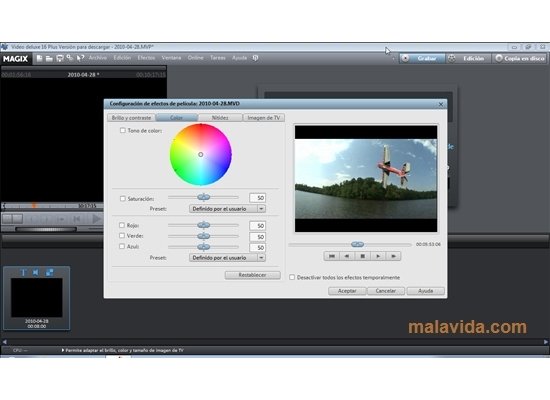Click right arrow of storyboard scrollbar
Image resolution: width=550 pixels, height=400 pixels.
[546, 341]
